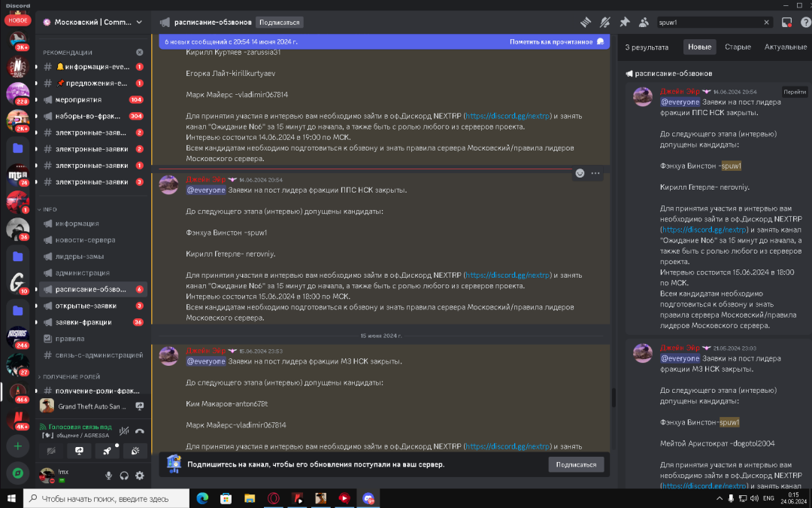Open the server icon with 246 badge
This screenshot has width=812, height=508.
click(17, 336)
